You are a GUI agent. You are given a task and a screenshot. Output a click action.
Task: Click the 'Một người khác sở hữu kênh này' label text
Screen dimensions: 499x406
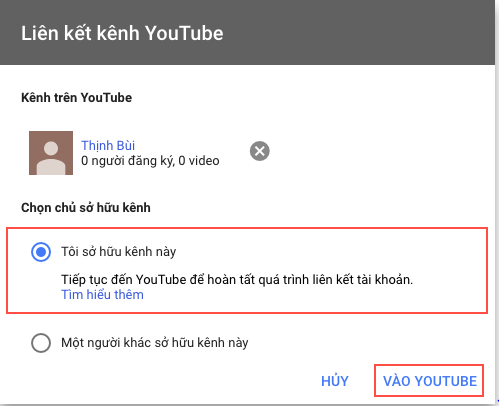coord(155,343)
